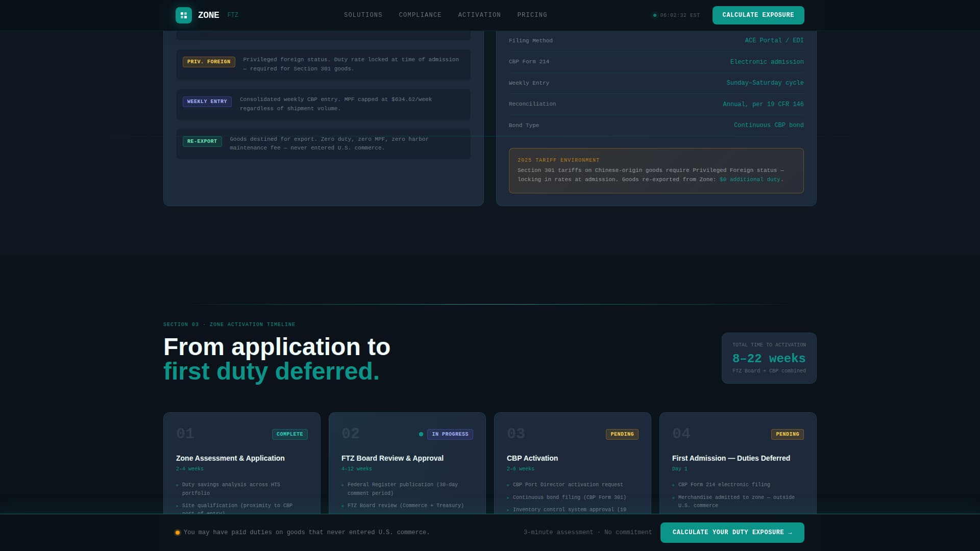Click the 2025 Tariff Environment heading

point(558,160)
